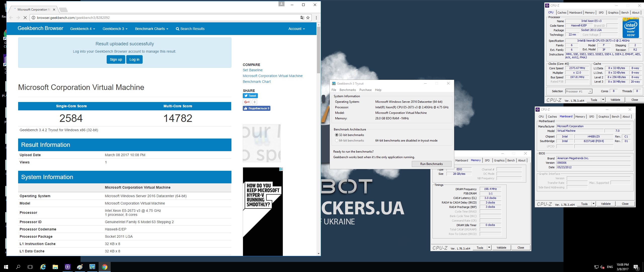Image resolution: width=644 pixels, height=272 pixels.
Task: Open the Microsoft Corporation Virtual Machine compare link
Action: tap(273, 76)
